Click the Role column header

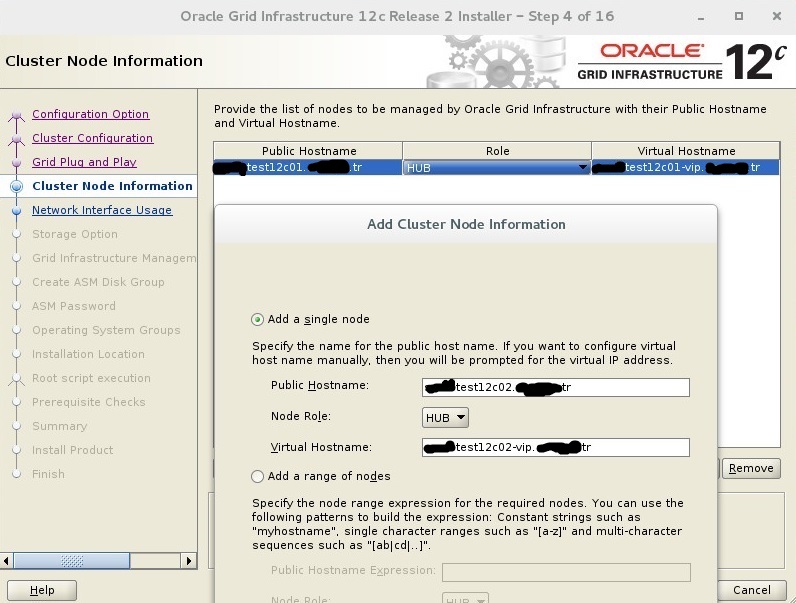click(497, 151)
